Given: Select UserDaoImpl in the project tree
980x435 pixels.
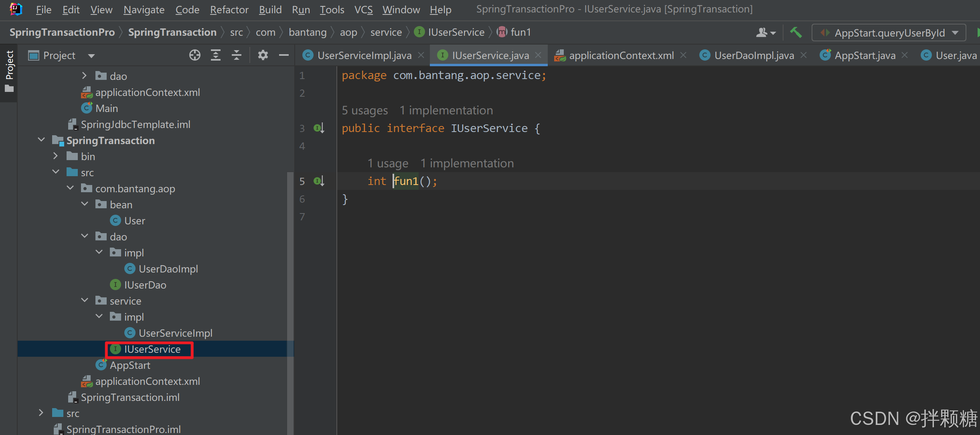Looking at the screenshot, I should pyautogui.click(x=168, y=269).
